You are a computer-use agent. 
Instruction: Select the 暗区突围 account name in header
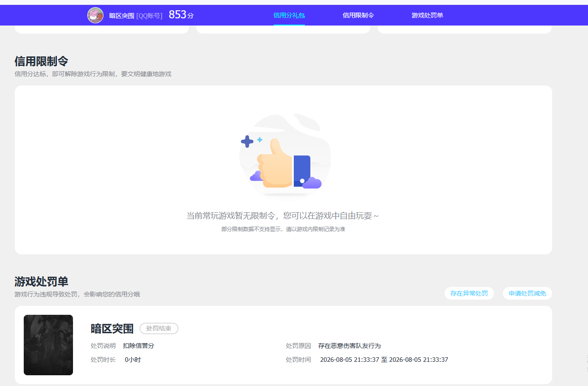click(x=122, y=16)
